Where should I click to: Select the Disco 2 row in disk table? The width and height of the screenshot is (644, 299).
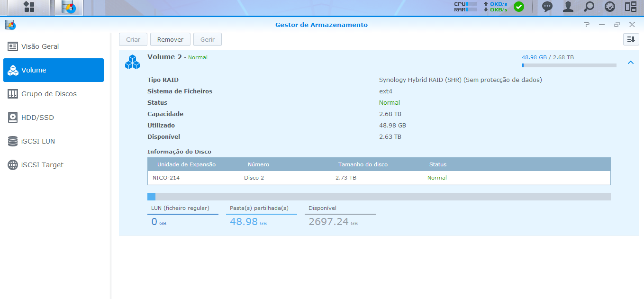click(x=379, y=178)
